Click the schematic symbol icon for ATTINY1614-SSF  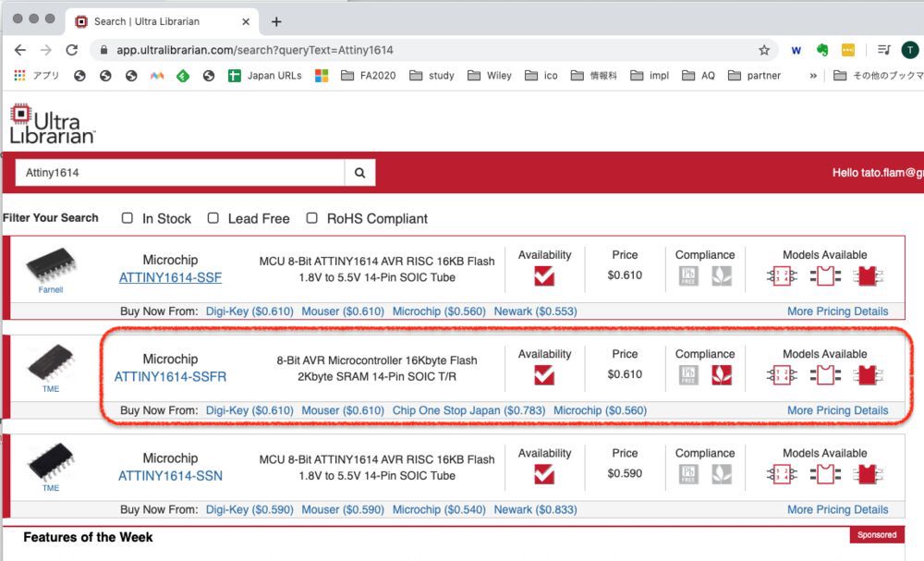click(x=782, y=275)
